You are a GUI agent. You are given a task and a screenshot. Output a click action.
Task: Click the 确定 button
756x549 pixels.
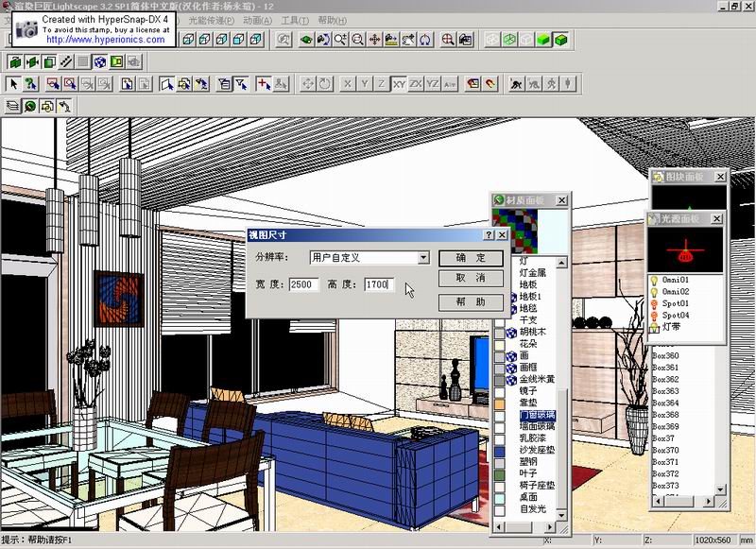[x=471, y=258]
